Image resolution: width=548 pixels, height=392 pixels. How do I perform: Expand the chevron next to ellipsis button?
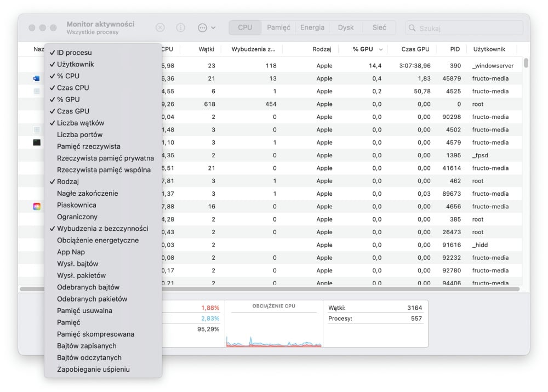tap(213, 27)
